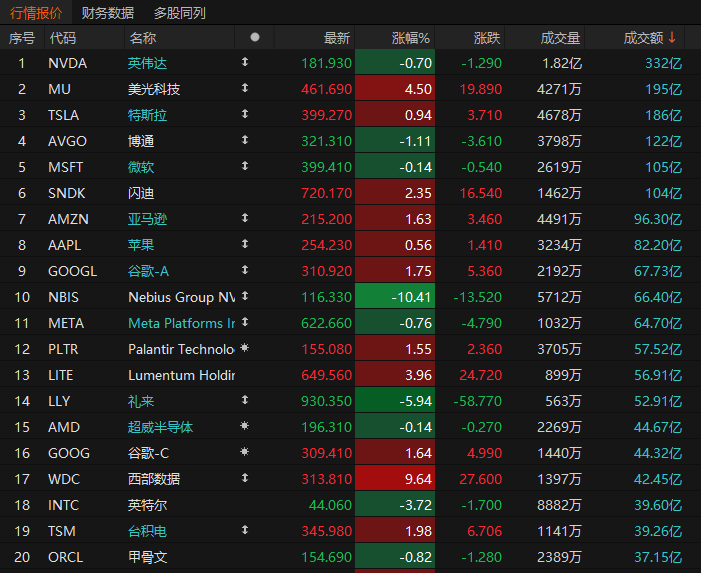Click the red sort arrow next to 成交额

coord(672,38)
